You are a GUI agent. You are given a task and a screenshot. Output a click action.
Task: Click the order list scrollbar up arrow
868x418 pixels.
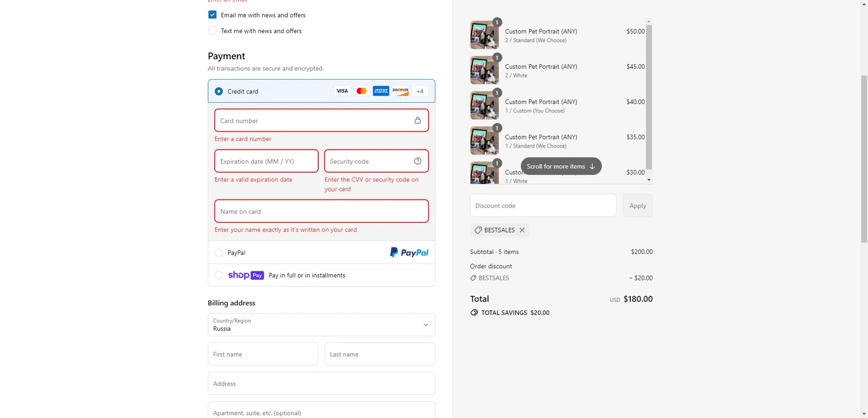pyautogui.click(x=649, y=21)
